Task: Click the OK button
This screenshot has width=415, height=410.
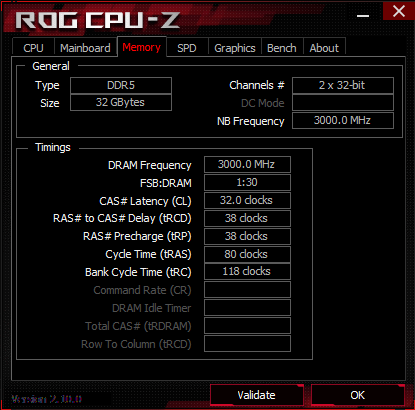Action: tap(358, 395)
